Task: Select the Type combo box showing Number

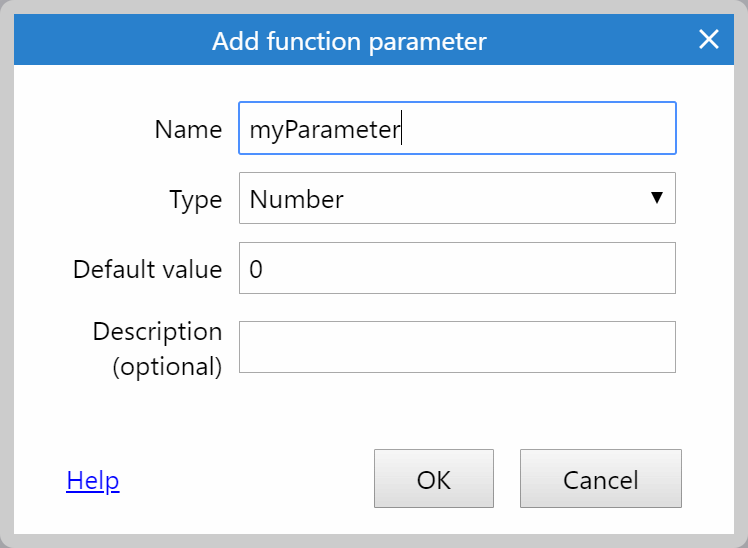Action: click(457, 198)
